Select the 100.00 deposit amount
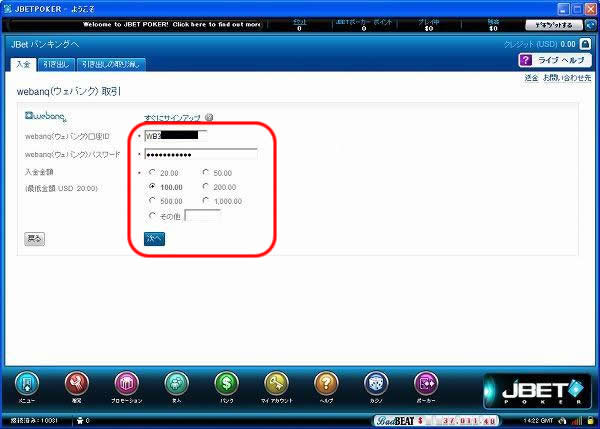Viewport: 600px width, 429px height. coord(152,187)
